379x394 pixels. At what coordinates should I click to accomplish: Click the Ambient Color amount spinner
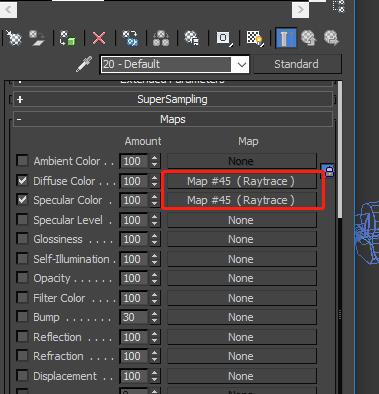point(154,161)
